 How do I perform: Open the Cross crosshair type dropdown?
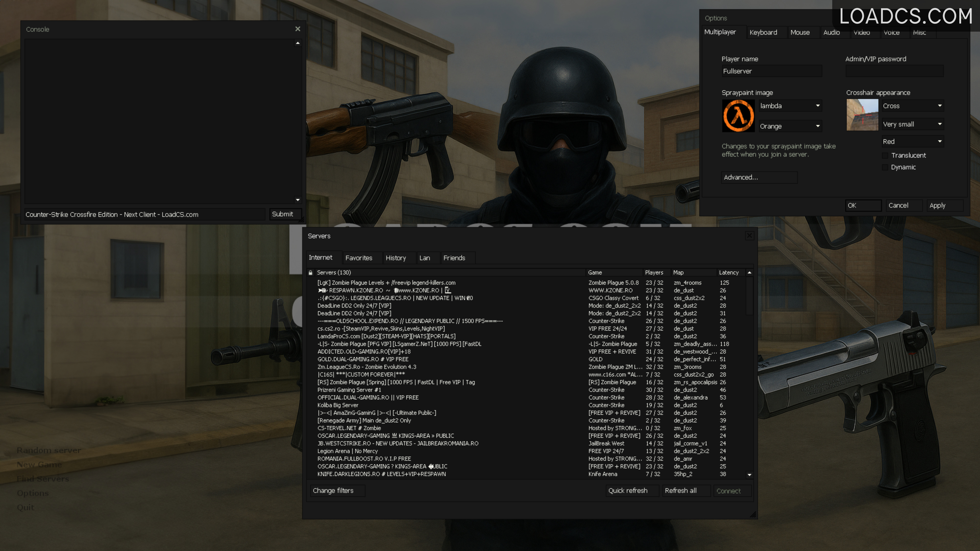[x=913, y=106]
